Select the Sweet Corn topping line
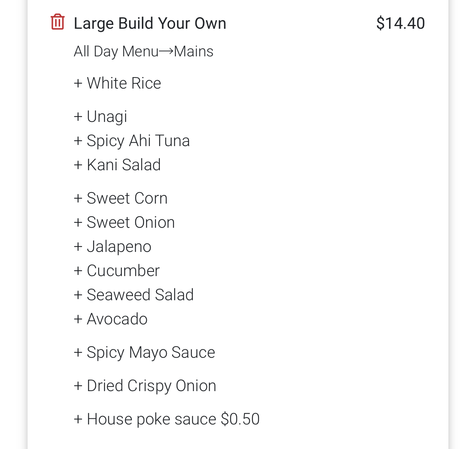476x449 pixels. point(121,198)
